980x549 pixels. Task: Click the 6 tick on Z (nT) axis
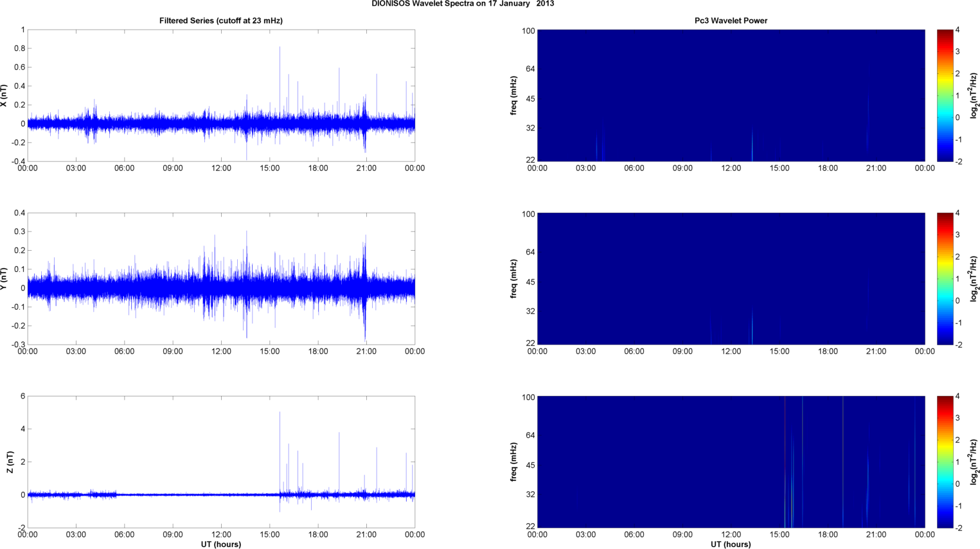(23, 396)
